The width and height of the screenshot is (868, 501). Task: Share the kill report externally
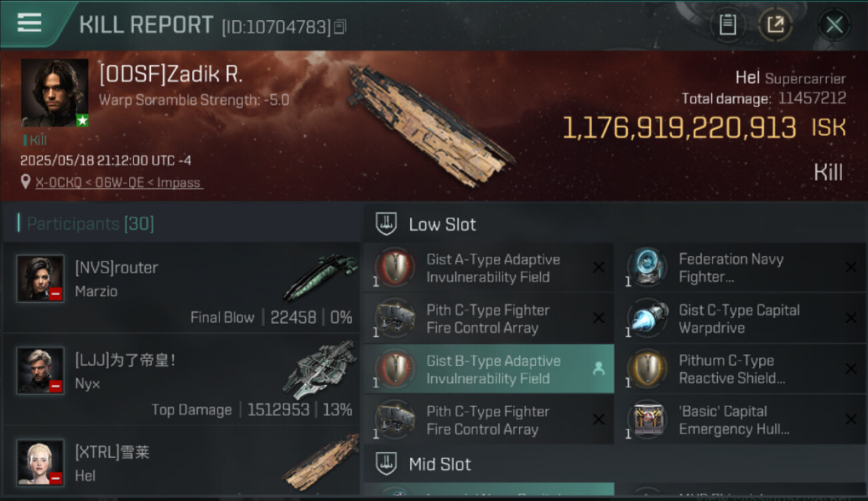[775, 25]
